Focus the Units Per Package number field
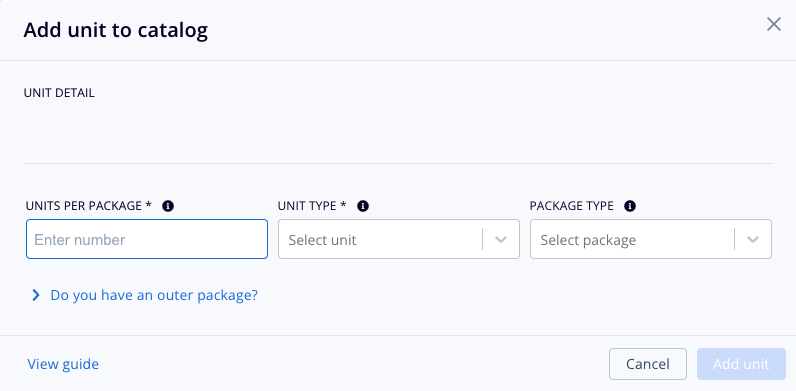The image size is (796, 391). pyautogui.click(x=147, y=239)
